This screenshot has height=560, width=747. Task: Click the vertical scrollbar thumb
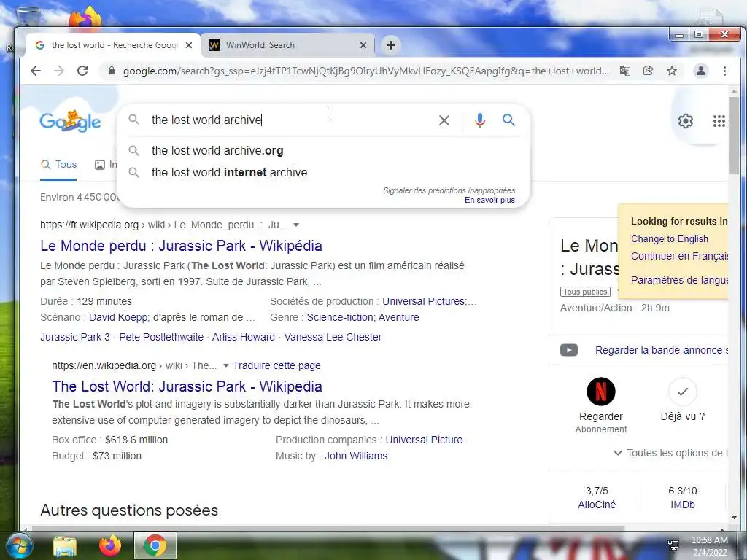click(x=734, y=136)
